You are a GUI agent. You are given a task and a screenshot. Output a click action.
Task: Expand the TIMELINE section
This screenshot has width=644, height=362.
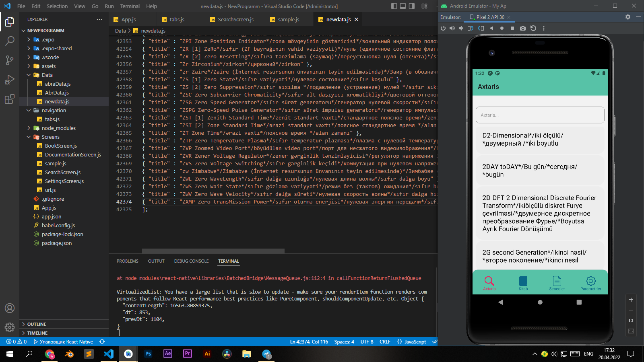64,333
